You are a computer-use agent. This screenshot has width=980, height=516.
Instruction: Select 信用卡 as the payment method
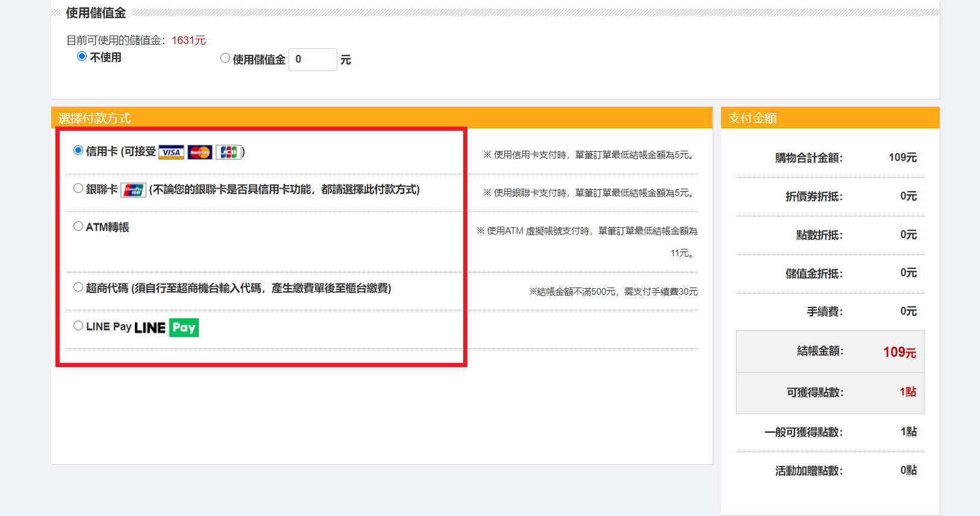(78, 151)
